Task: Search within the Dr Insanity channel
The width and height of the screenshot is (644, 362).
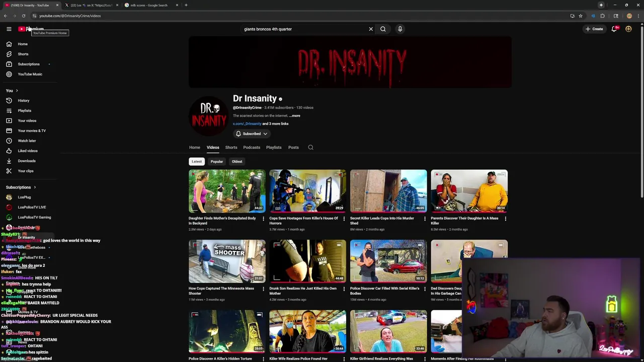Action: pyautogui.click(x=310, y=147)
